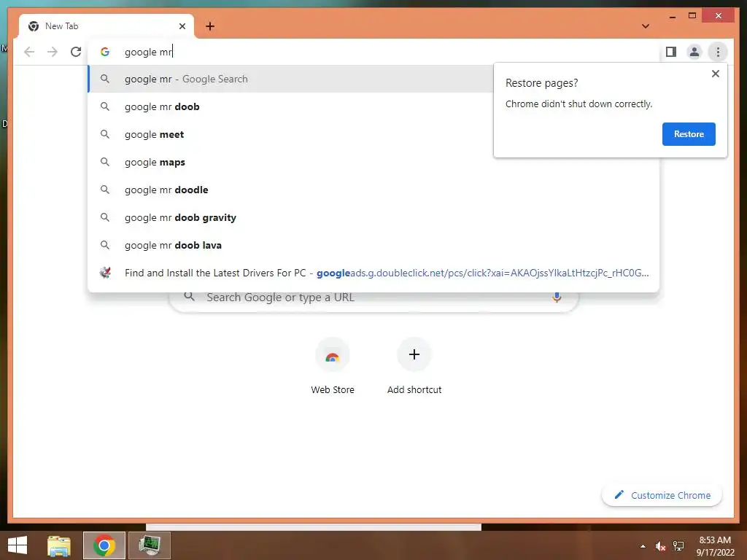This screenshot has width=747, height=560.
Task: Open the side panel icon
Action: (x=671, y=52)
